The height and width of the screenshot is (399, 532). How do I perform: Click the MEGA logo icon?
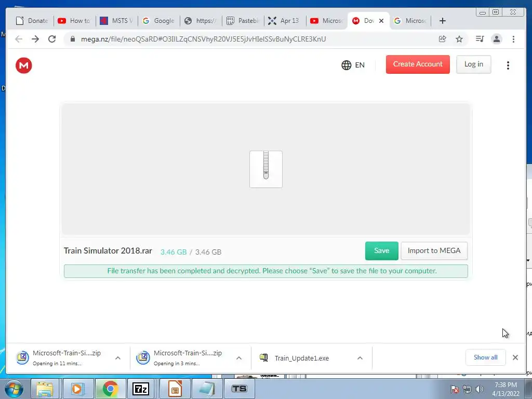24,65
